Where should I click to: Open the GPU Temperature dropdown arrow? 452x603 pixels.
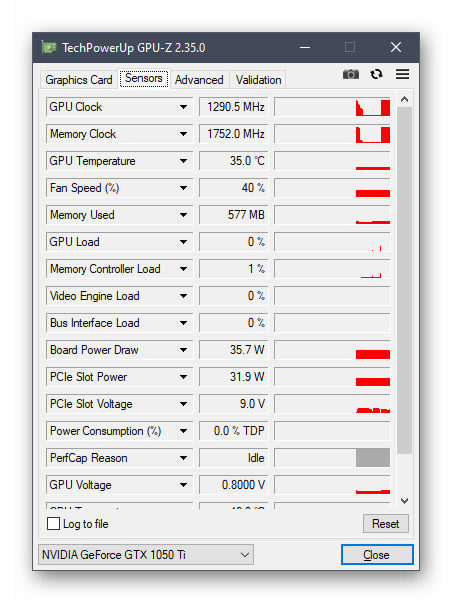[x=183, y=161]
